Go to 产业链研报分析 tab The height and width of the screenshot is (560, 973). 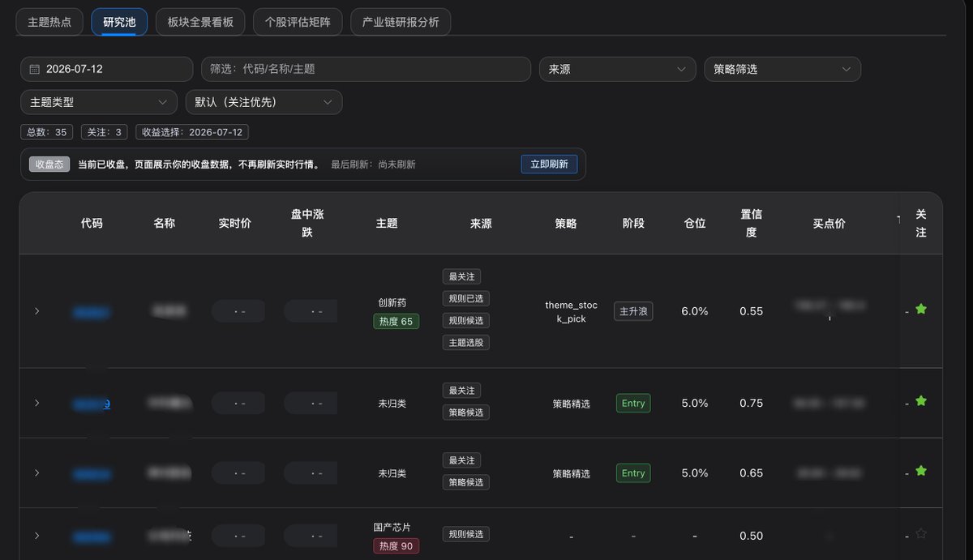click(401, 22)
